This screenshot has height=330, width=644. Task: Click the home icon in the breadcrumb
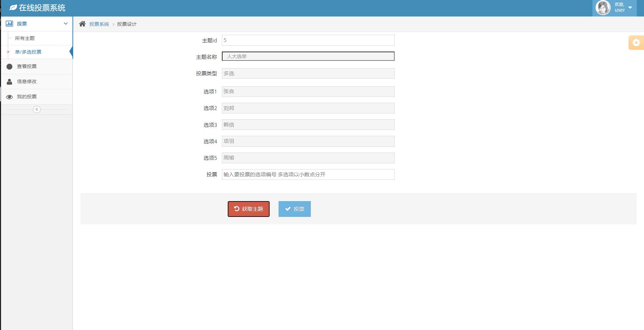(82, 23)
